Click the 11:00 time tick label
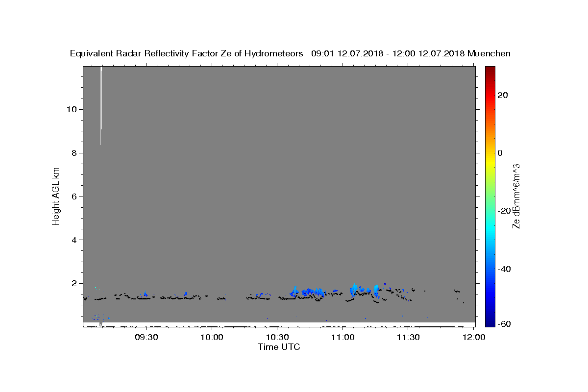 (x=343, y=338)
